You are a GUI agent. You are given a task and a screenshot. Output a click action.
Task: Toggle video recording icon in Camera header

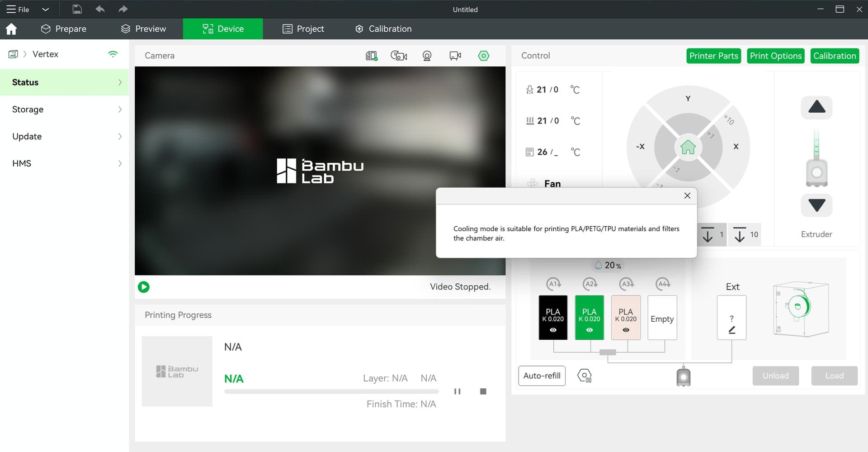click(455, 56)
